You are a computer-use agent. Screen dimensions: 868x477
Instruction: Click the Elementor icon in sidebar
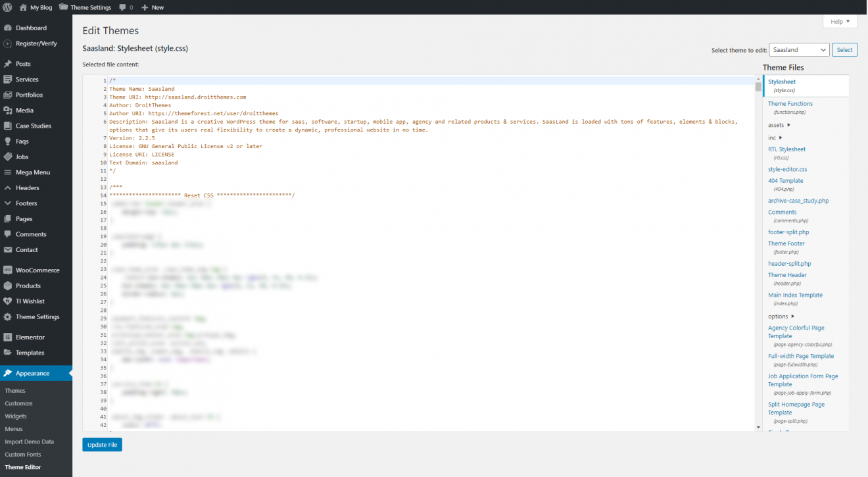(x=8, y=337)
